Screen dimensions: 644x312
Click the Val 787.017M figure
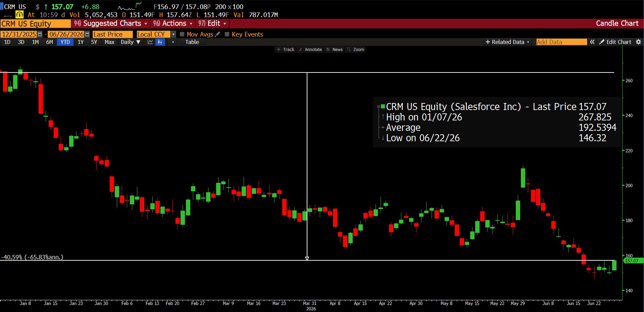256,15
